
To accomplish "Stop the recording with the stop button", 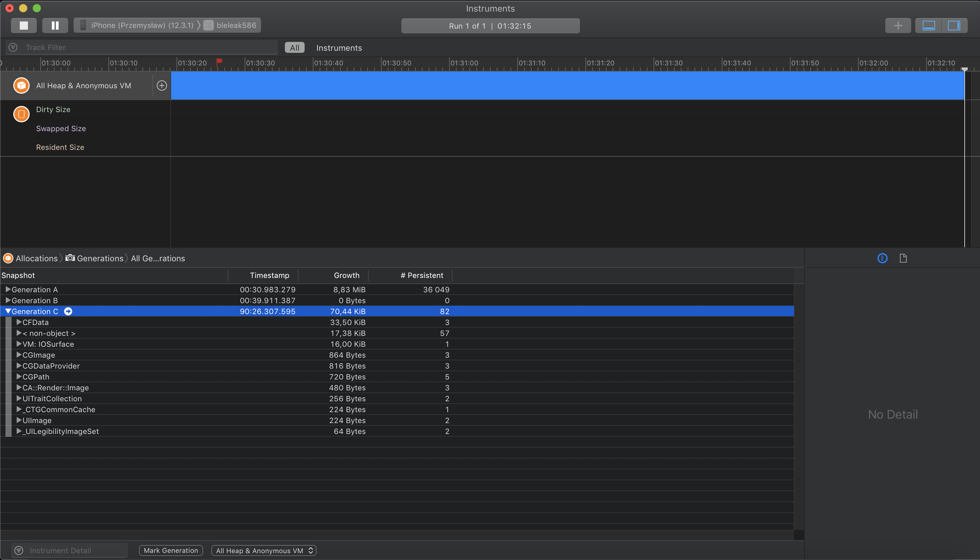I will (24, 25).
